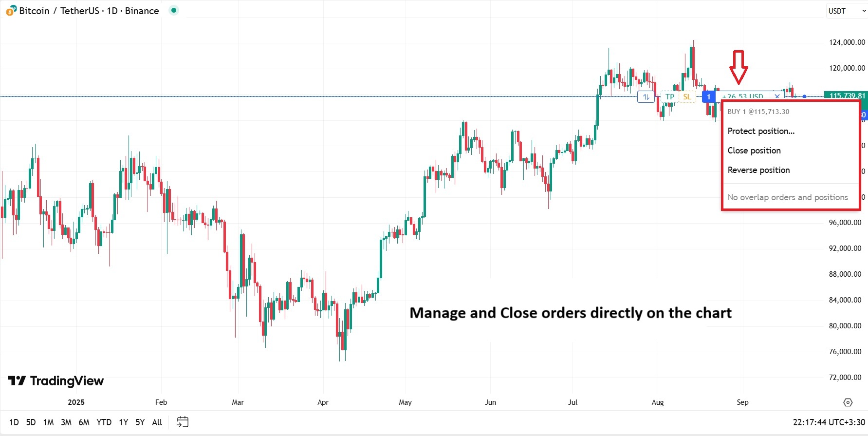Toggle the TP take-profit bracket
The image size is (868, 436).
(x=669, y=96)
